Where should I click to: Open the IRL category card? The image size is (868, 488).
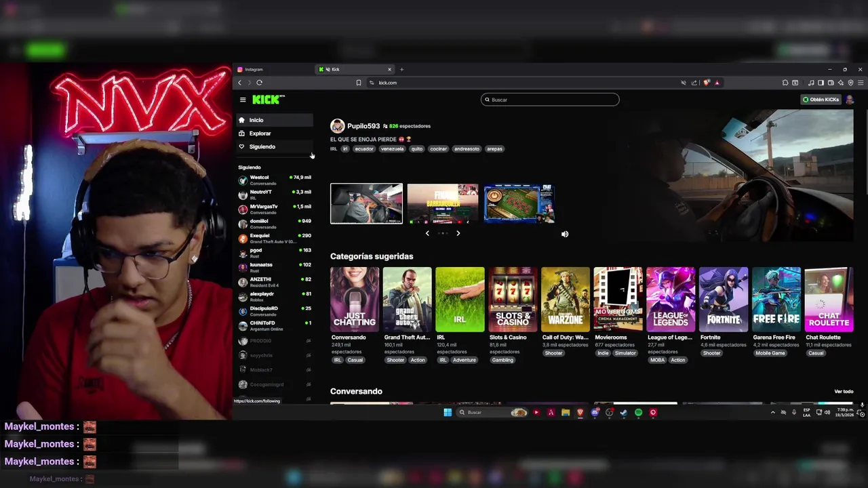[460, 300]
